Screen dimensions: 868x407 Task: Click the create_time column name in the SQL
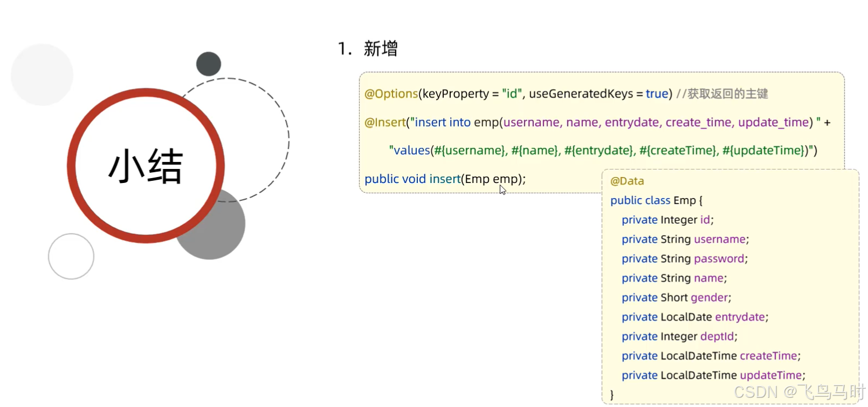click(699, 123)
